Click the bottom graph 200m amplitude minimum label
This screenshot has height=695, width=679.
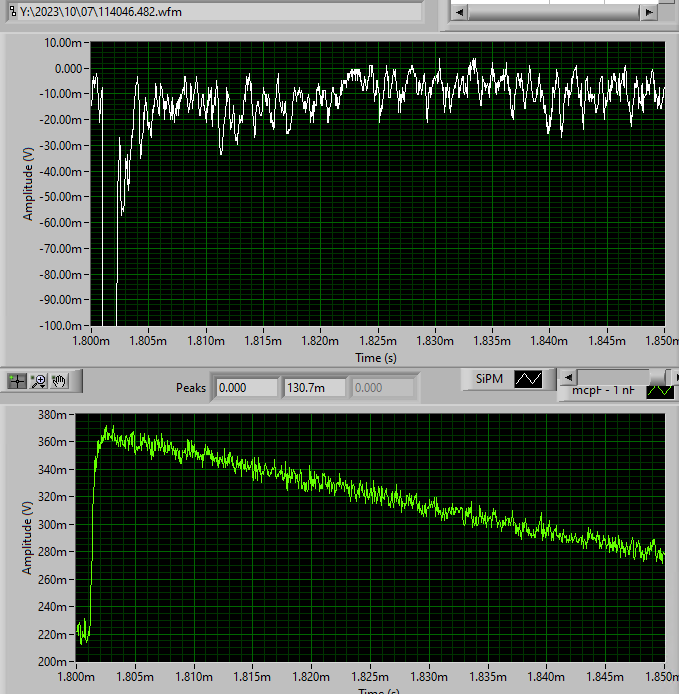(x=52, y=662)
